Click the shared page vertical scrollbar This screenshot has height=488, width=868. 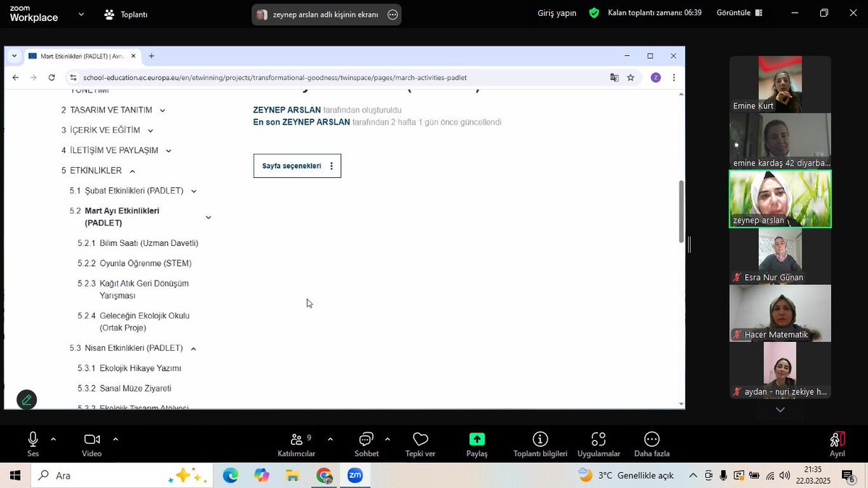coord(681,211)
